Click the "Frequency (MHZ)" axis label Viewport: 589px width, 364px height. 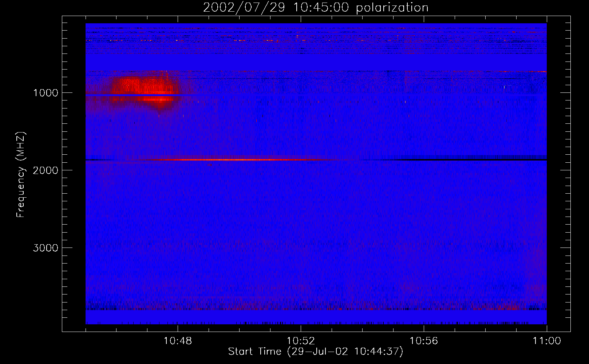click(x=21, y=175)
